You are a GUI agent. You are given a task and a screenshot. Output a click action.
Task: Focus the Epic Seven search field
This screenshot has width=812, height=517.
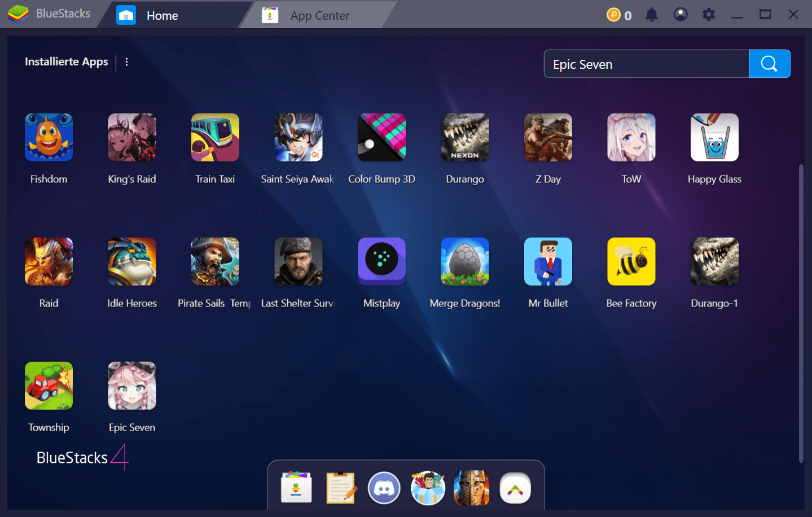pos(646,64)
